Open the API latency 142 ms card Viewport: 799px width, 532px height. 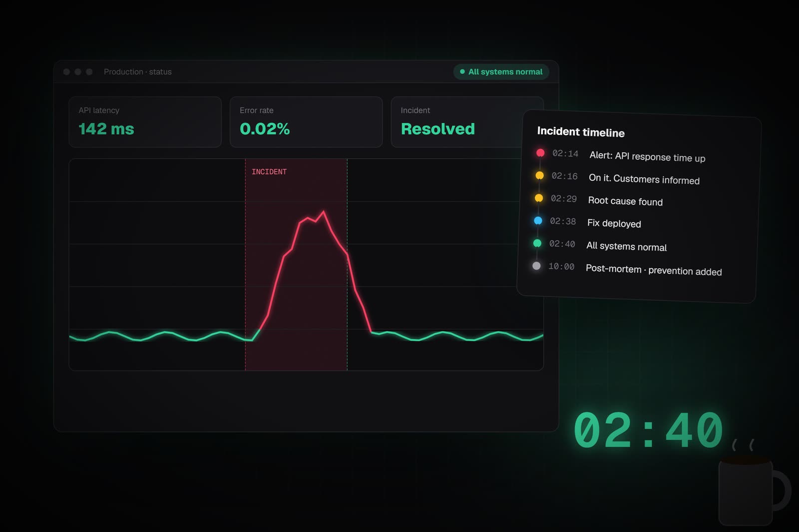coord(145,122)
